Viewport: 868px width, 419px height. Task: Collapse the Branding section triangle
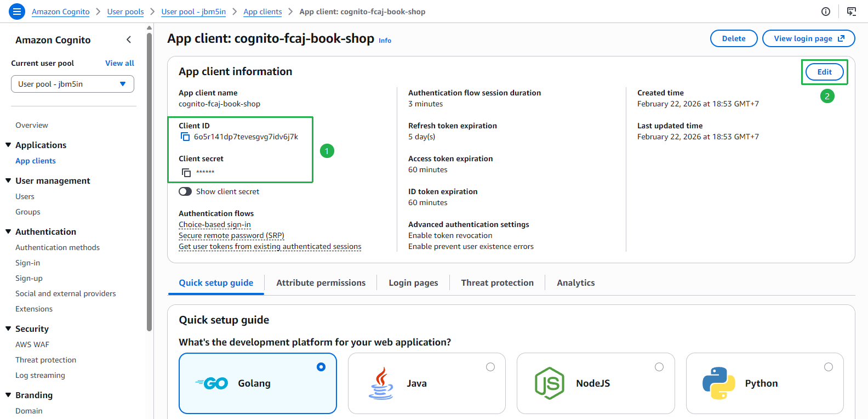pyautogui.click(x=8, y=395)
